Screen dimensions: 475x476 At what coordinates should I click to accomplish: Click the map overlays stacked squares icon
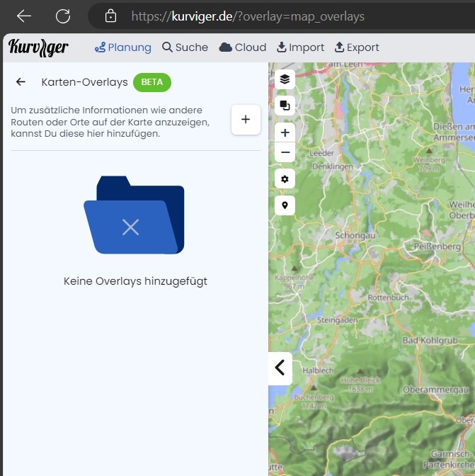tap(285, 106)
